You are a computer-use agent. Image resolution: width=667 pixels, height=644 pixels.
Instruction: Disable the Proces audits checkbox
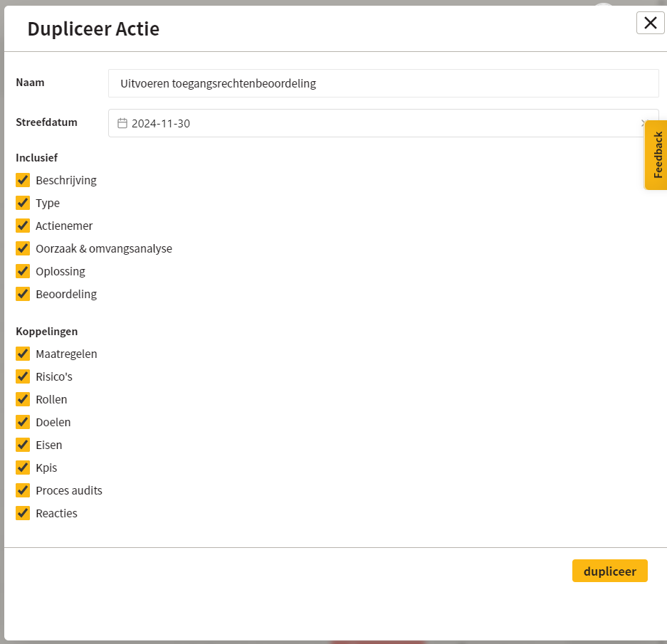(x=23, y=490)
